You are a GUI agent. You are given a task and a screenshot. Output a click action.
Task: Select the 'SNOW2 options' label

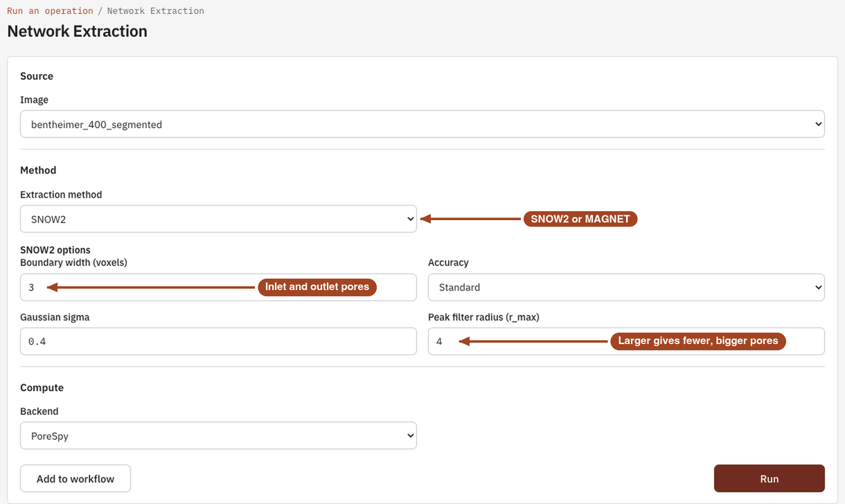pos(55,250)
